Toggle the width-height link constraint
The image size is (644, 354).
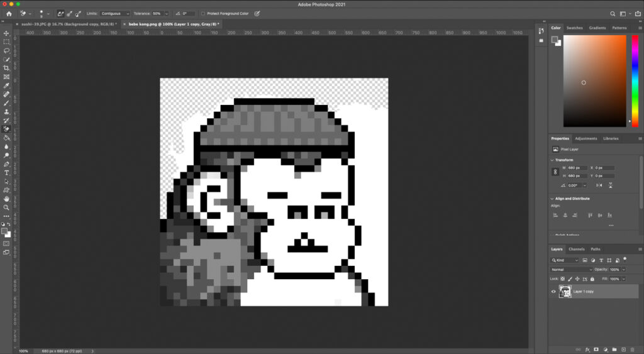[x=555, y=172]
